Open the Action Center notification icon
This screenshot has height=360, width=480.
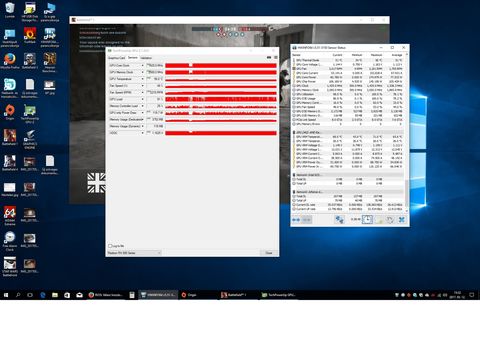(x=472, y=295)
